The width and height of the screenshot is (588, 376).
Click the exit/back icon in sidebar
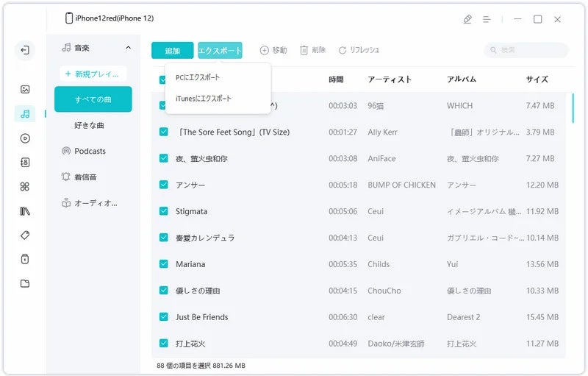click(25, 50)
